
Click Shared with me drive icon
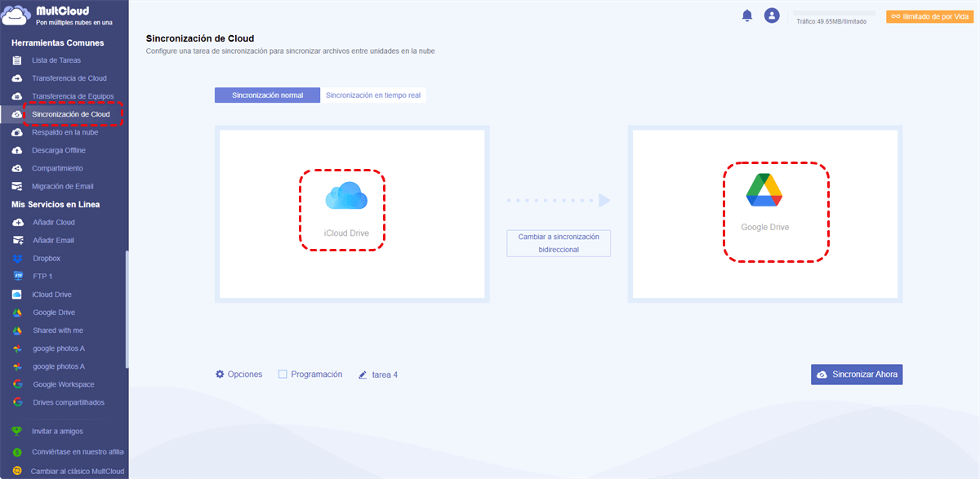click(17, 330)
